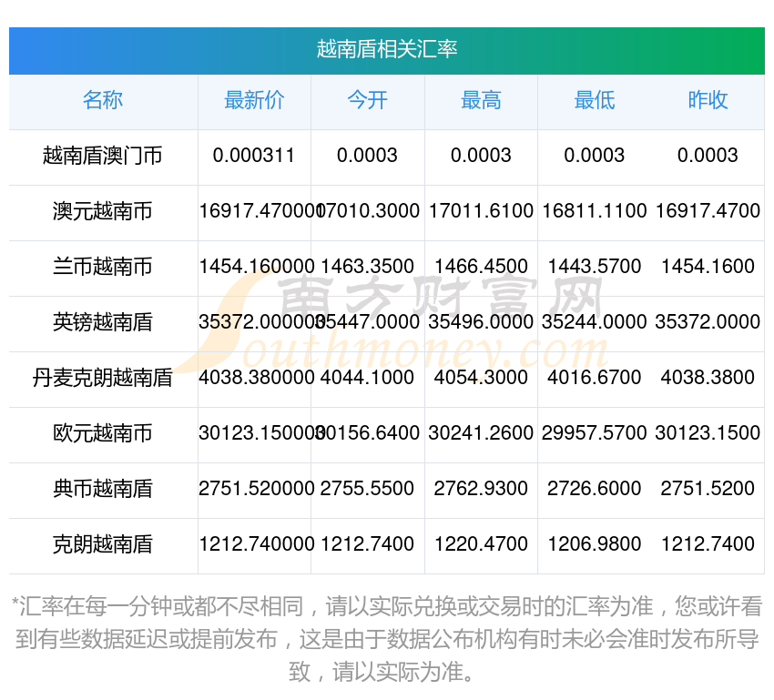The image size is (774, 700).
Task: Click the low value 35244.0000
Action: tap(595, 322)
